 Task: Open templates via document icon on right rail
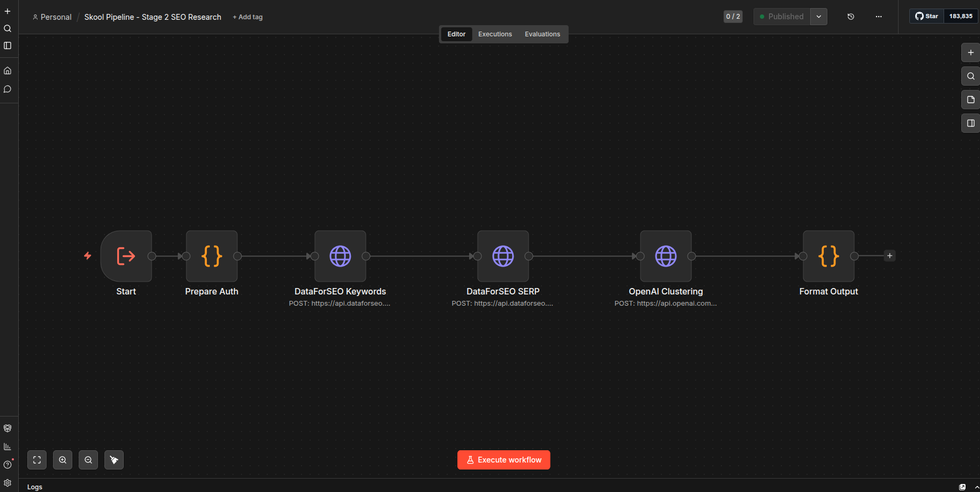[970, 100]
